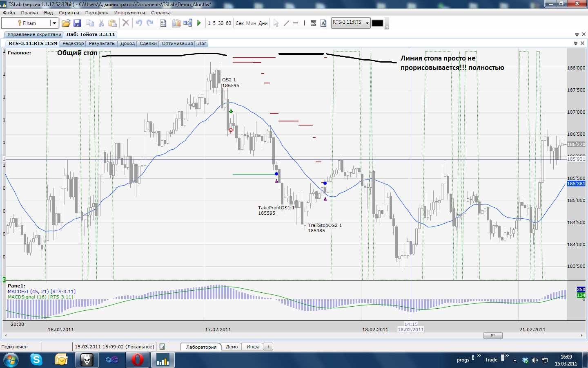The width and height of the screenshot is (588, 368).
Task: Choose the trend line drawing tool
Action: coord(286,23)
